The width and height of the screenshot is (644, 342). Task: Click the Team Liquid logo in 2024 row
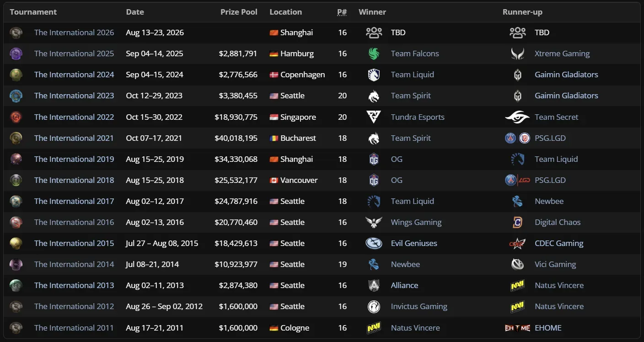pyautogui.click(x=374, y=75)
